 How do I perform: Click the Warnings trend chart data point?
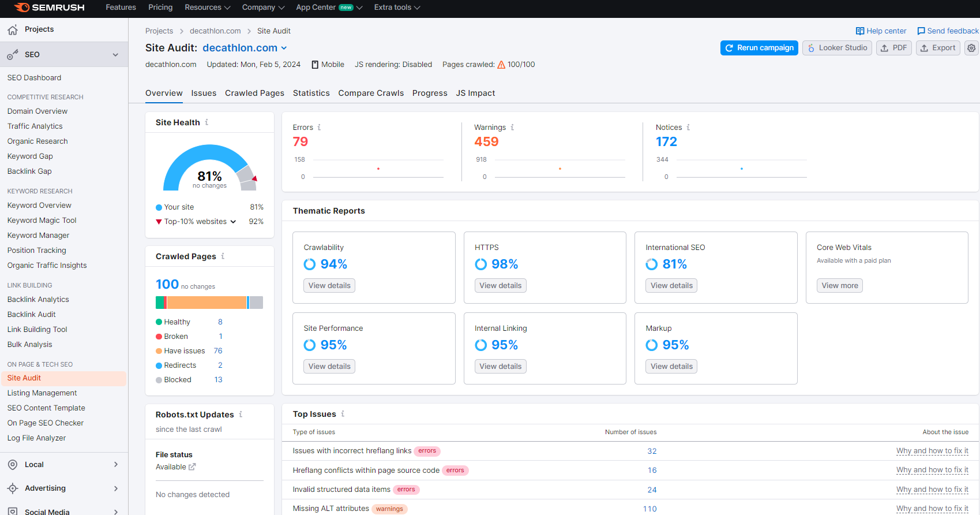560,169
